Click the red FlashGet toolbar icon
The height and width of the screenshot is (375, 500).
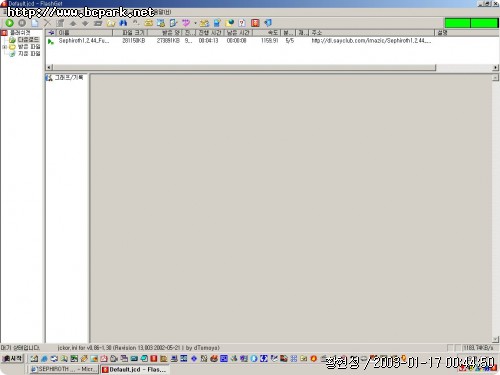[x=255, y=23]
